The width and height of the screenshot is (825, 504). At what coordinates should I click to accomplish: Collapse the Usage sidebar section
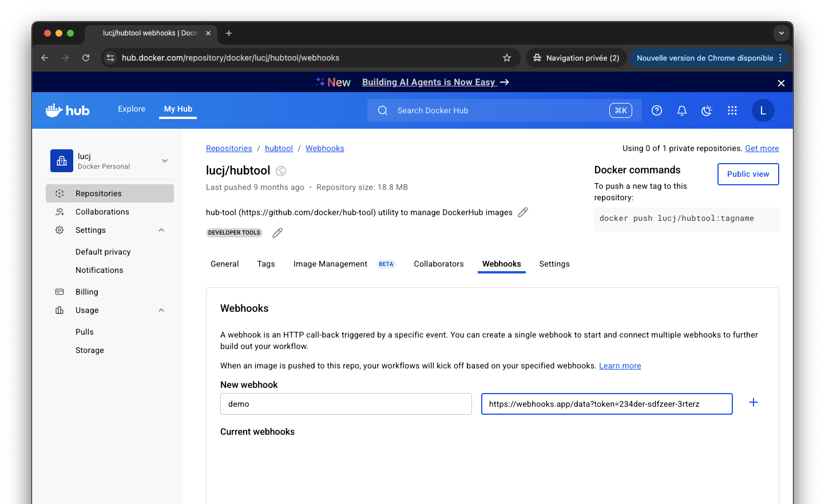(x=161, y=310)
